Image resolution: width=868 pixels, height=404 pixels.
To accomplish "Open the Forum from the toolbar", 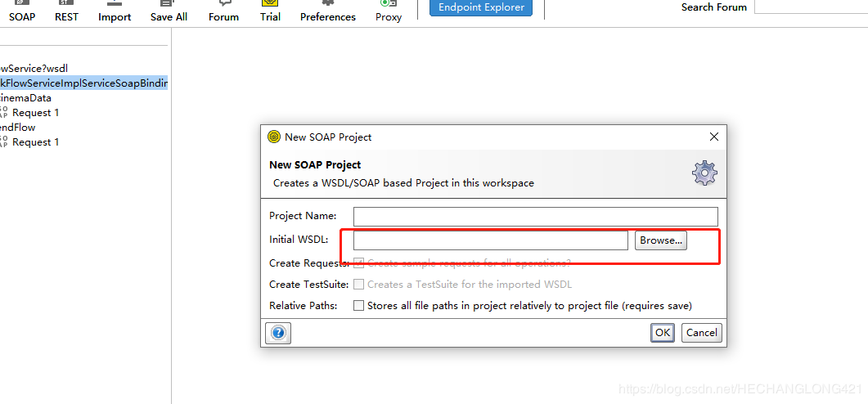I will (223, 11).
